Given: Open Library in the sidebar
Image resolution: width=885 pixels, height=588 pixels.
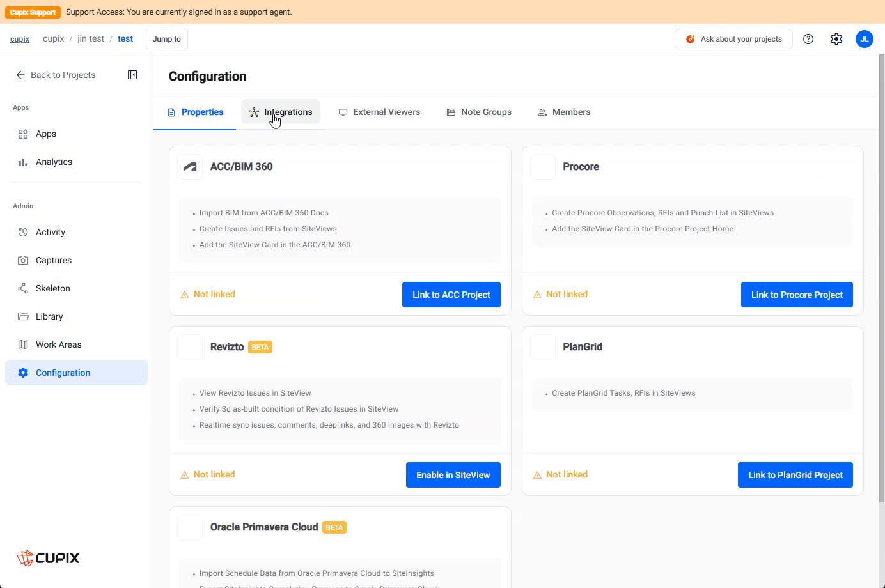Looking at the screenshot, I should pos(76,316).
